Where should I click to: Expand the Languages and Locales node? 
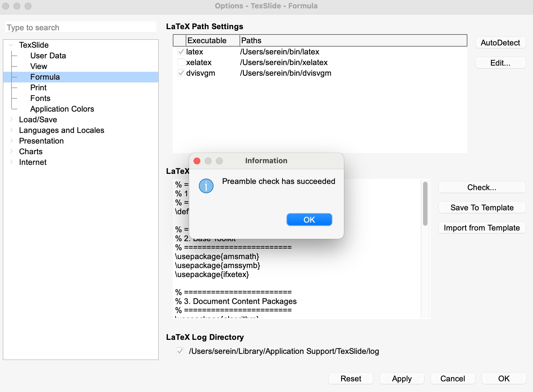(x=11, y=130)
